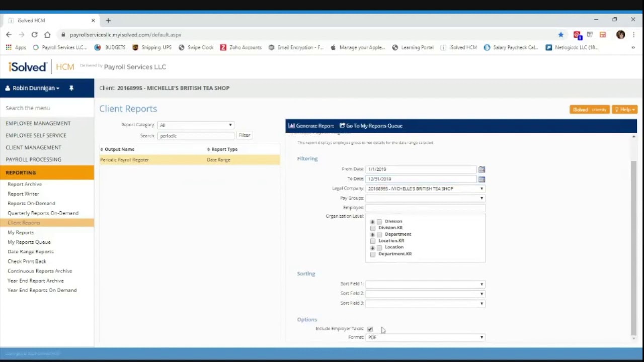Open the iSolved University button
The image size is (644, 362).
click(x=589, y=110)
